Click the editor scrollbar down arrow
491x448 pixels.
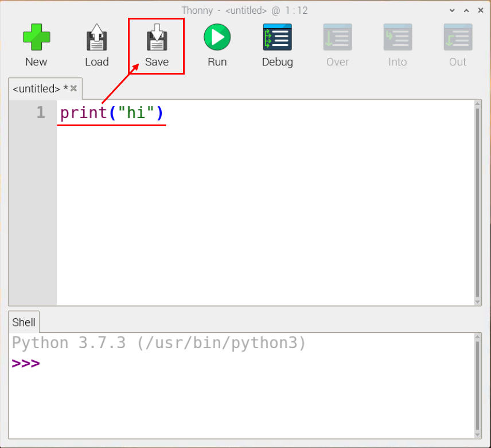pyautogui.click(x=478, y=302)
